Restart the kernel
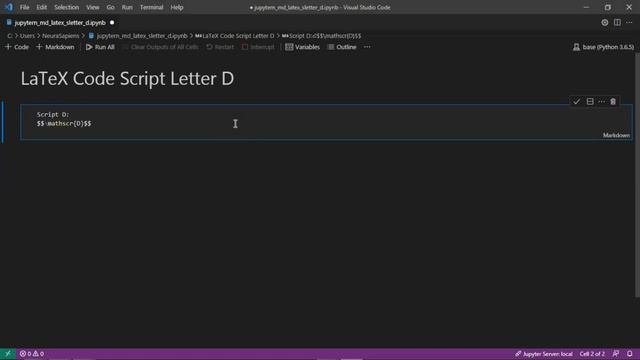Image resolution: width=640 pixels, height=360 pixels. [220, 47]
